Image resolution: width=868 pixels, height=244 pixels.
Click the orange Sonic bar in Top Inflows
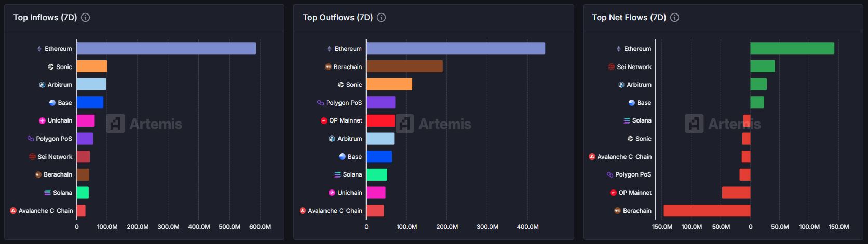92,66
